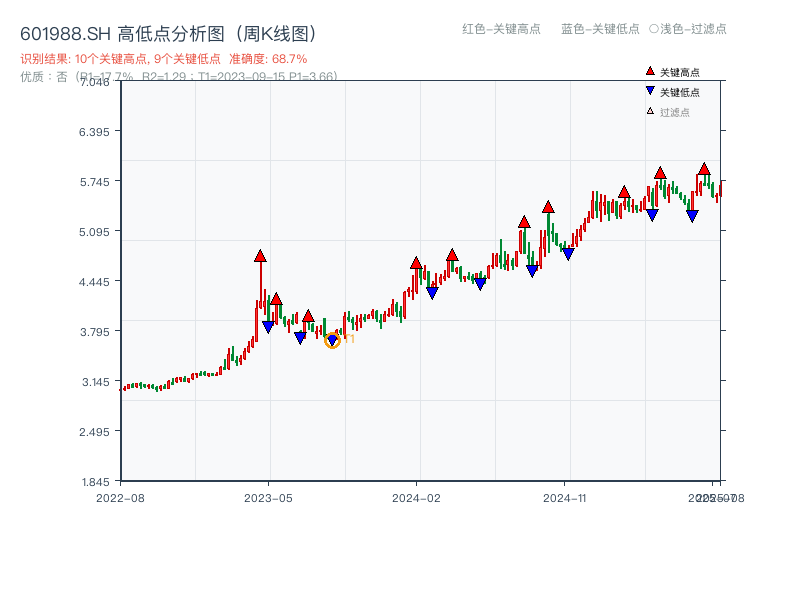Click the 蓝色-关键低点 header text
This screenshot has height=600, width=800.
pyautogui.click(x=600, y=29)
